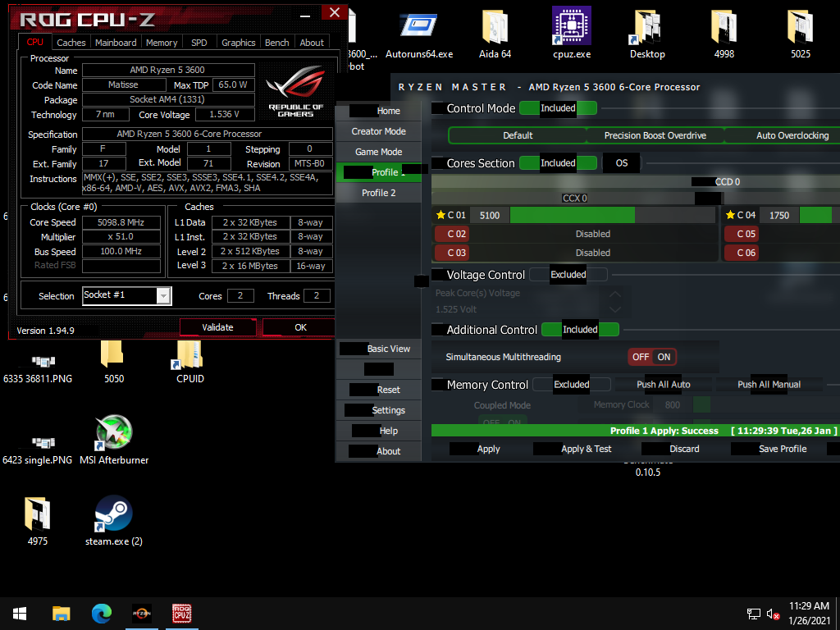Click the C 01 green frequency bar
This screenshot has width=840, height=630.
[x=572, y=216]
